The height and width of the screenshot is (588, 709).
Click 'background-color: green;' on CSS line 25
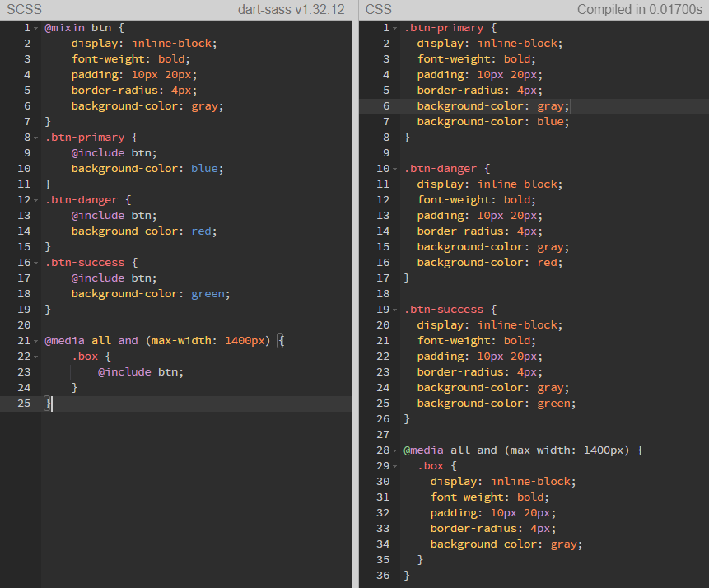(x=497, y=403)
